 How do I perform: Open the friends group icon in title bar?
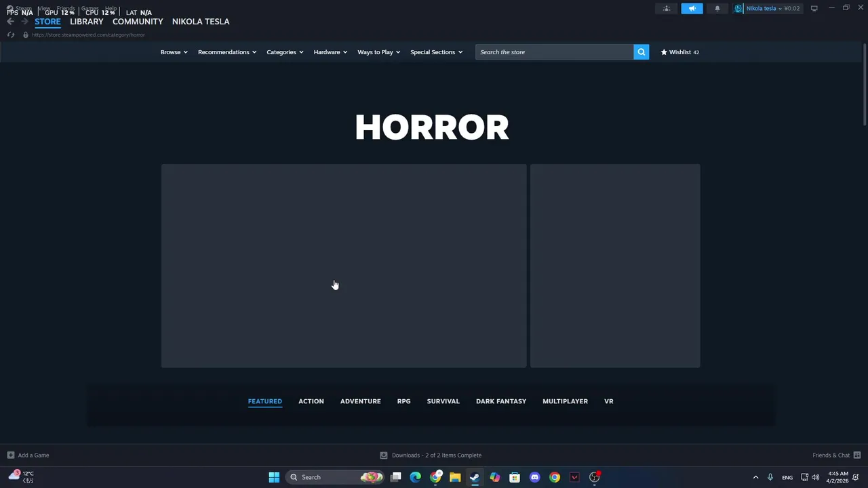coord(667,8)
